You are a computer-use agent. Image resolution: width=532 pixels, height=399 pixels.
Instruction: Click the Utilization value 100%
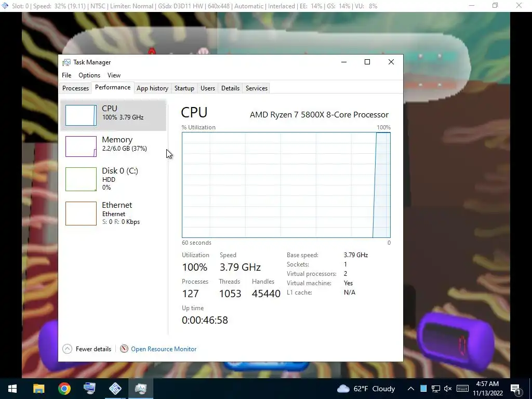(x=195, y=268)
